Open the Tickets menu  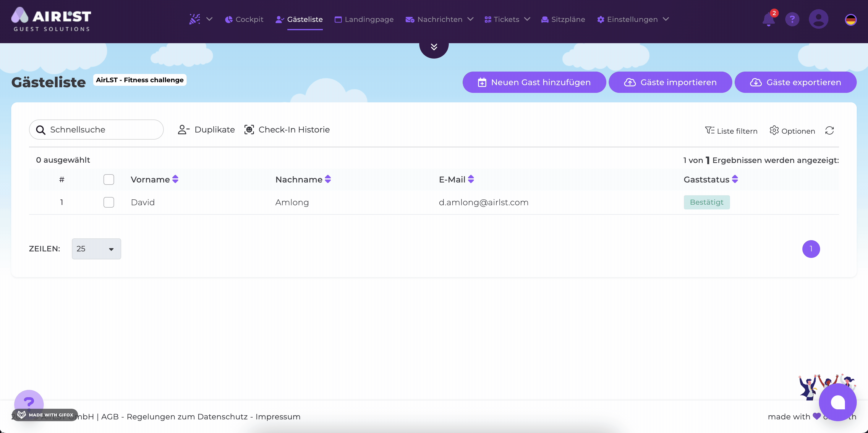point(502,20)
